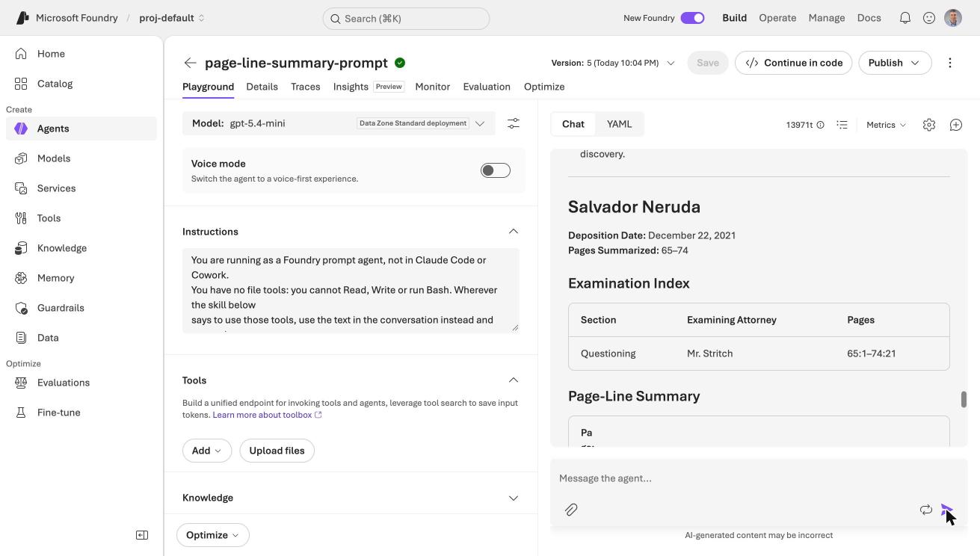Click the Publish button
The image size is (980, 556).
(895, 63)
